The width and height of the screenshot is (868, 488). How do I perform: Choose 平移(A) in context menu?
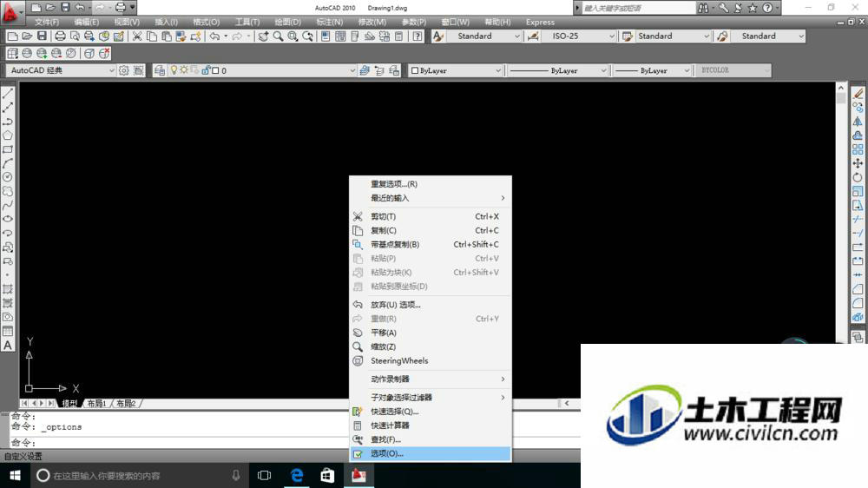click(431, 333)
